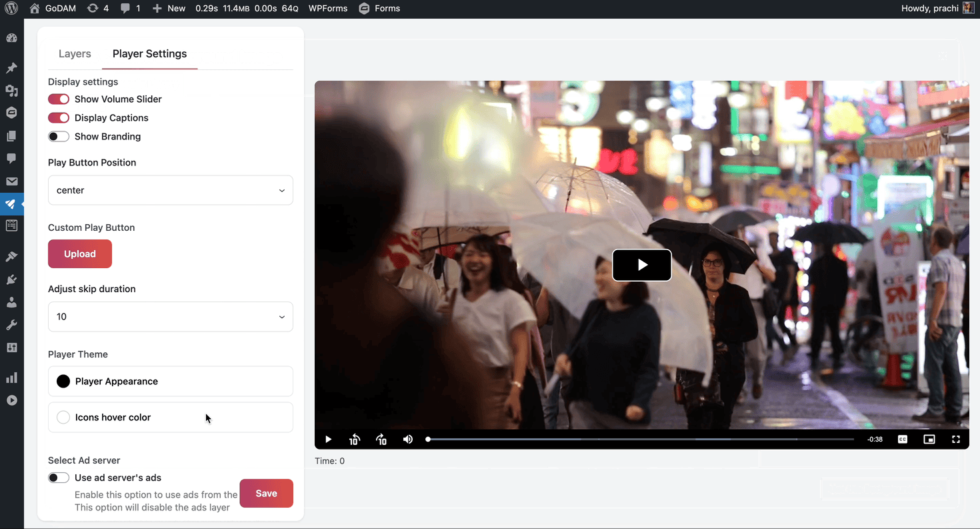This screenshot has height=529, width=980.
Task: Enter fullscreen mode on the video player
Action: pos(956,439)
